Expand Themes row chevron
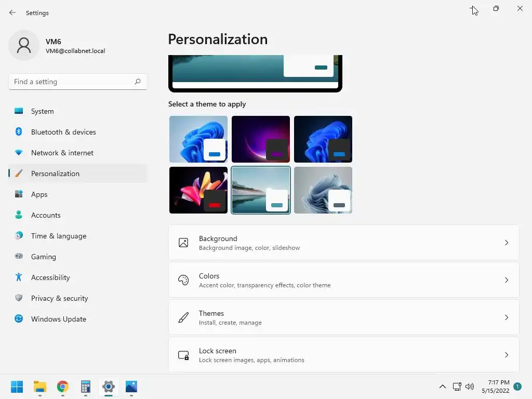 [506, 317]
